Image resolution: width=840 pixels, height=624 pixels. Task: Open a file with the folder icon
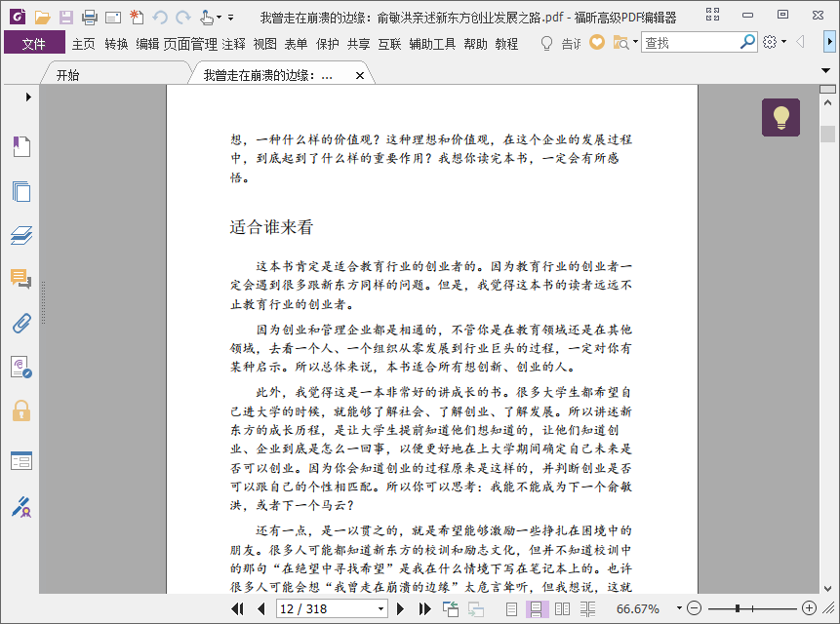[42, 18]
